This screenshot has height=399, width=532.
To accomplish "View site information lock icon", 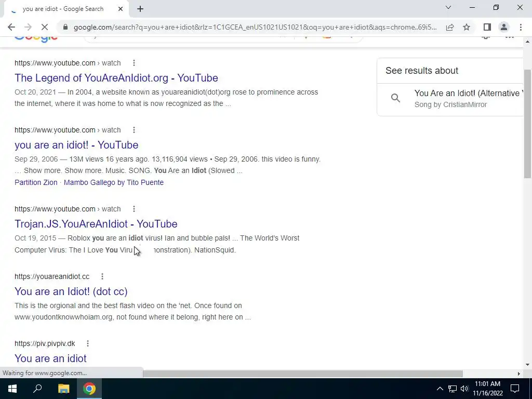I will click(66, 27).
